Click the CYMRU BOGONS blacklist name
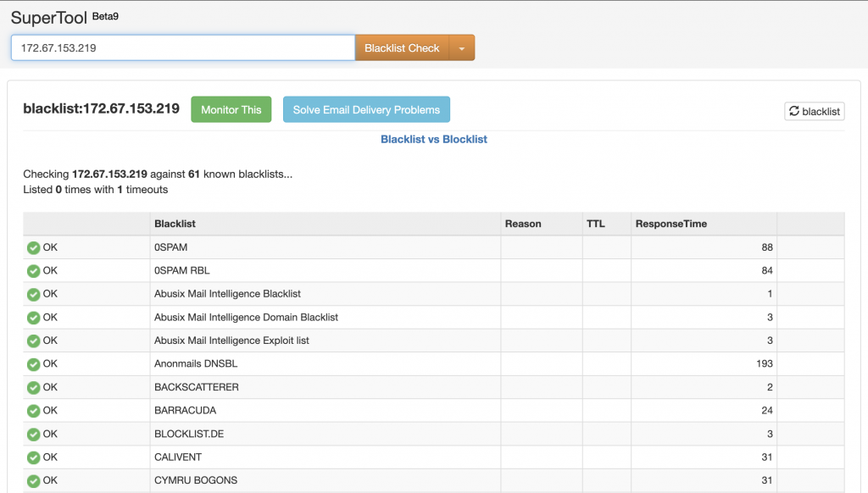The height and width of the screenshot is (493, 868). [196, 480]
